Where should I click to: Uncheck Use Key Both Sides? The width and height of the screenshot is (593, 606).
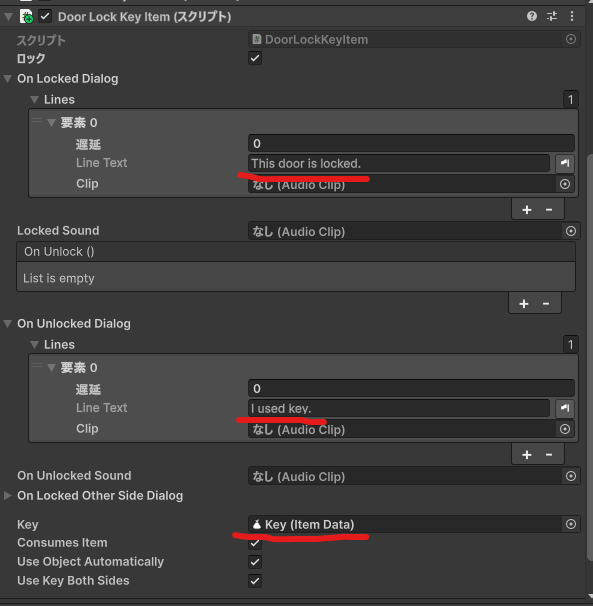click(255, 580)
